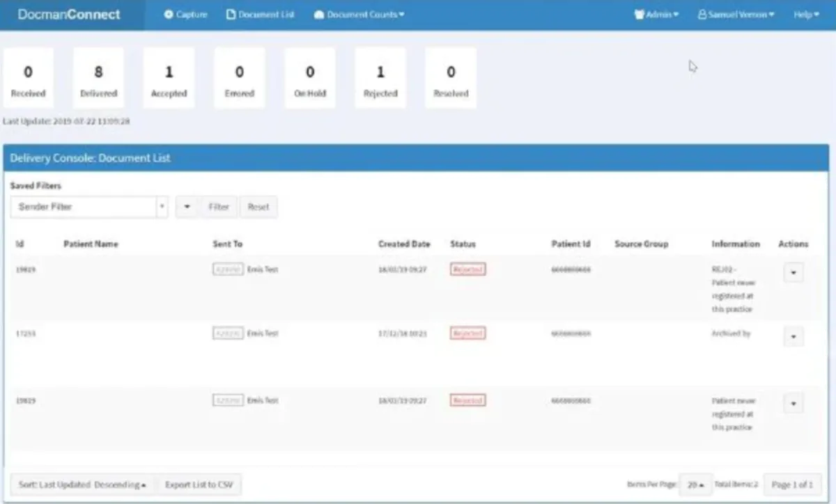Open the Rejected counter tile
The image size is (836, 504).
[380, 77]
